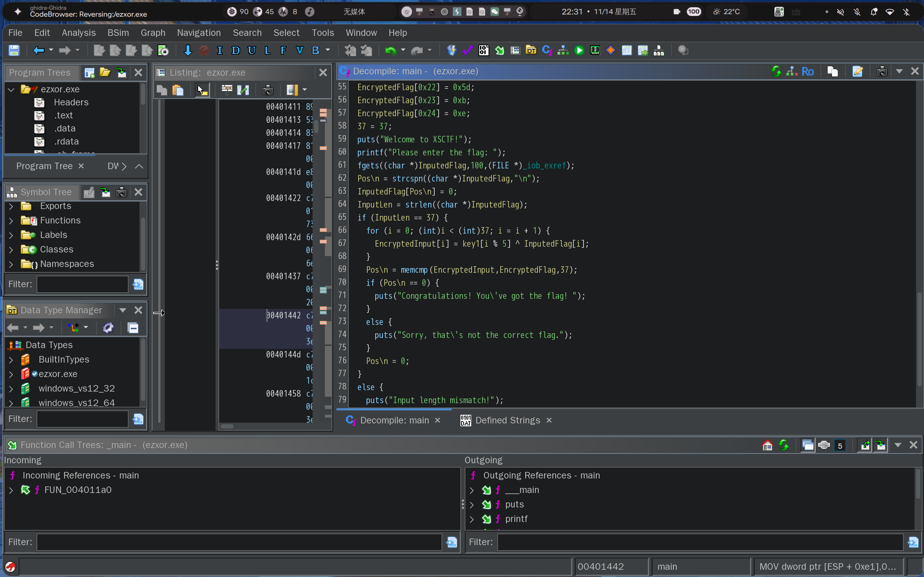Select the .rdata program tree section
Image resolution: width=924 pixels, height=577 pixels.
point(66,142)
